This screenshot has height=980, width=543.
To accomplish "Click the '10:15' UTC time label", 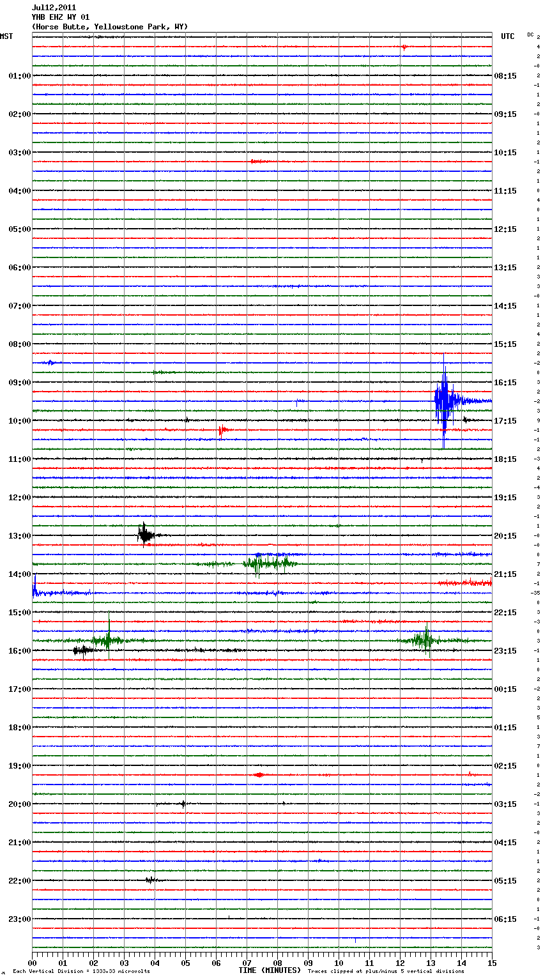I will (x=505, y=153).
